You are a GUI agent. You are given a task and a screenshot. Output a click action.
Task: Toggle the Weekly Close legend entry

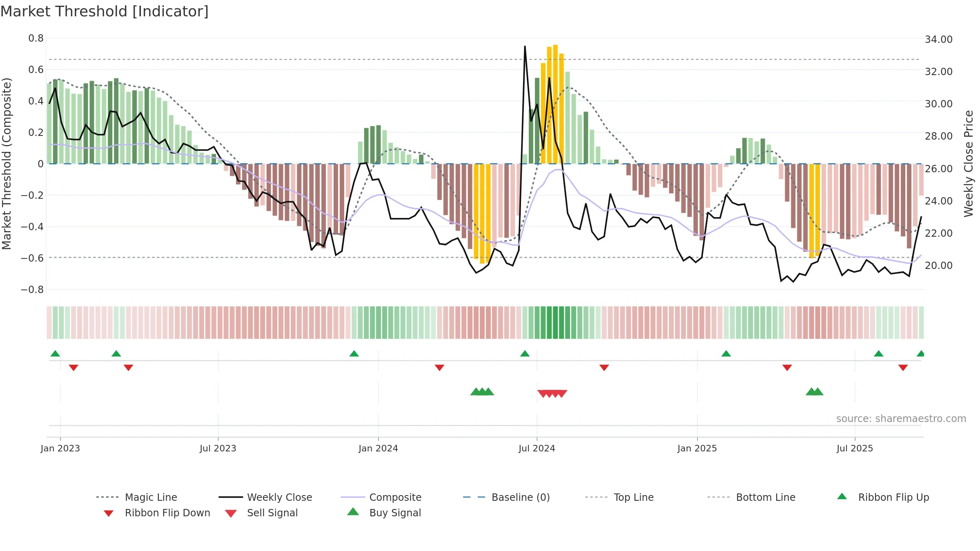tap(265, 497)
